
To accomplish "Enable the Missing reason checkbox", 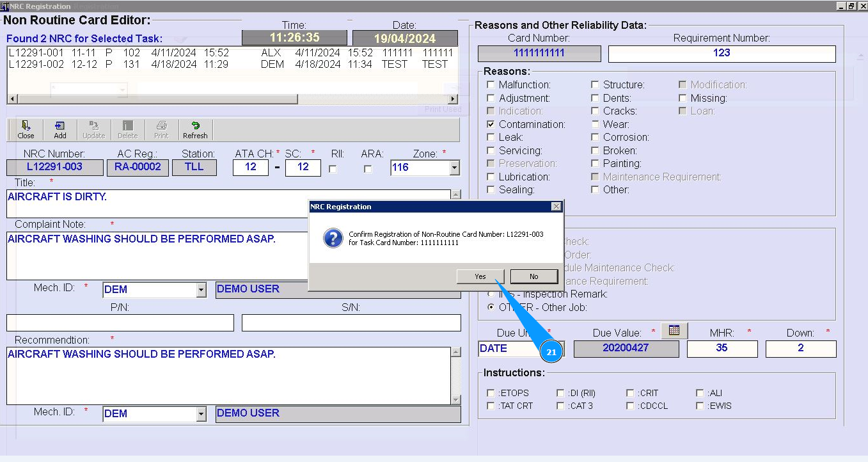I will 683,98.
